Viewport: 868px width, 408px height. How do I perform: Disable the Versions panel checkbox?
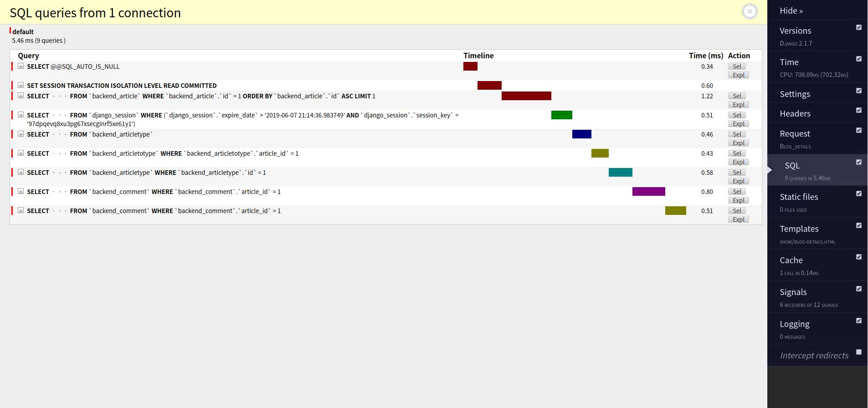(859, 27)
